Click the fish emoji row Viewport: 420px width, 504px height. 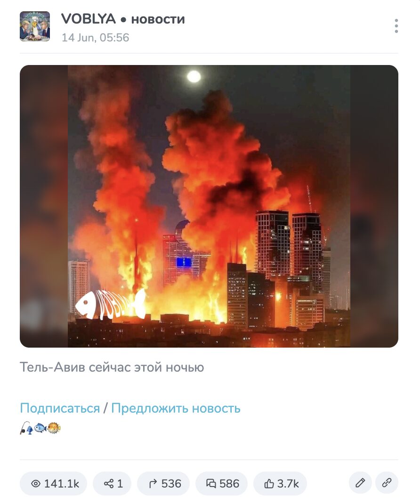(40, 428)
